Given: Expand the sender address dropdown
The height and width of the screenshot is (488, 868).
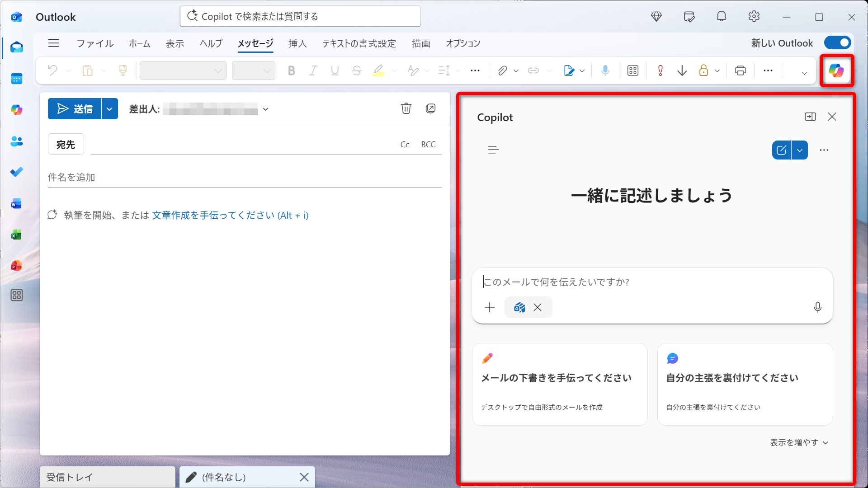Looking at the screenshot, I should [x=266, y=109].
